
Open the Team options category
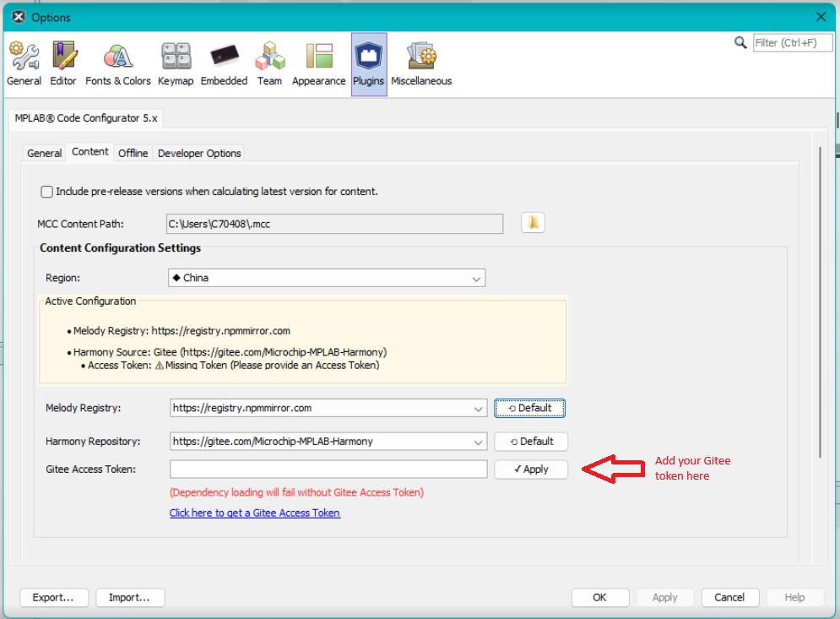pos(269,64)
